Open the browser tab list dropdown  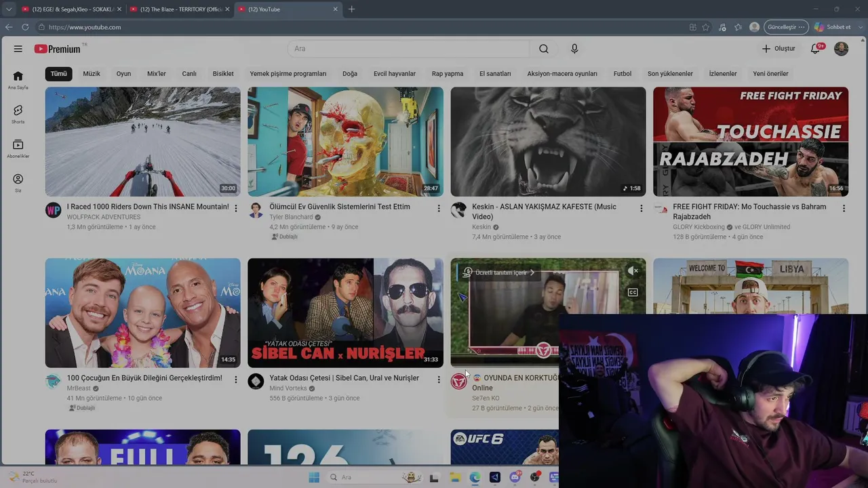click(9, 9)
